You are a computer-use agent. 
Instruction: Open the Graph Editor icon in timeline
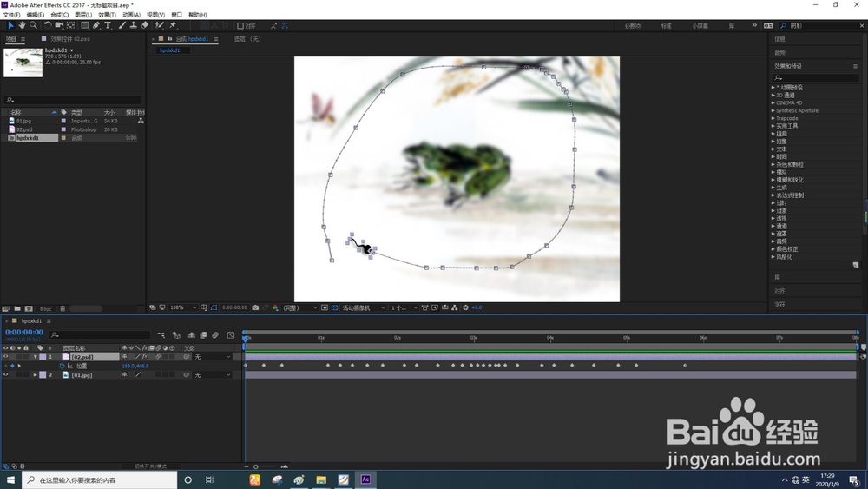[231, 335]
